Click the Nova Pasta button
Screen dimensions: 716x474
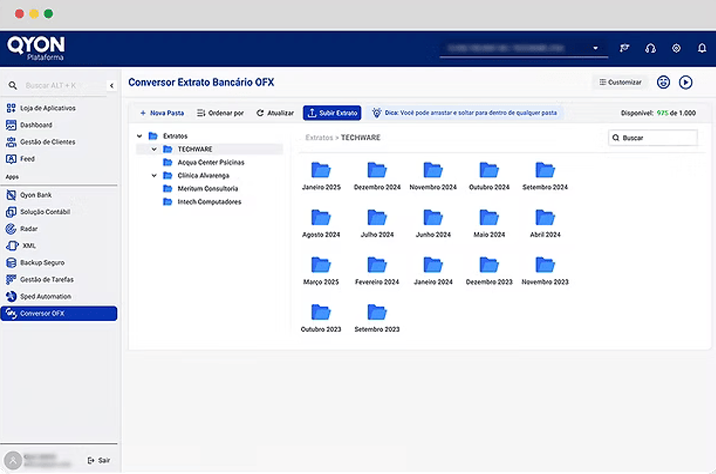click(x=162, y=113)
